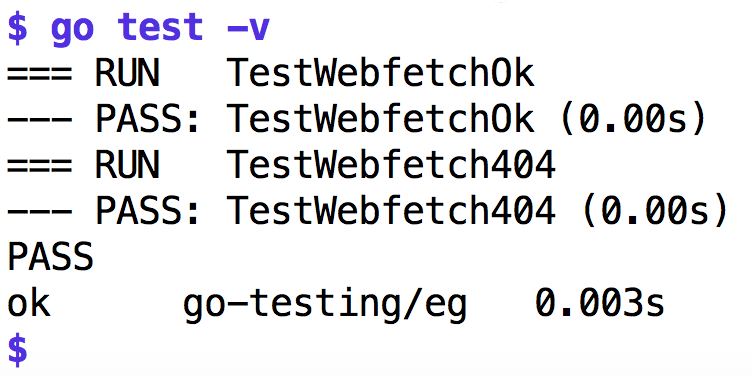The image size is (752, 376).
Task: Click 'TestWebfetch404' on the PASS line
Action: click(391, 210)
